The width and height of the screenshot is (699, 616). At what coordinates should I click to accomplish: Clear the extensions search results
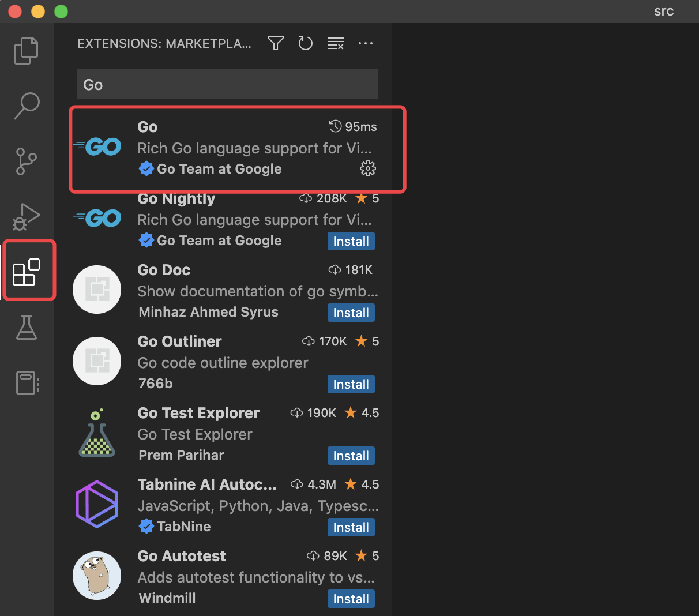coord(336,43)
